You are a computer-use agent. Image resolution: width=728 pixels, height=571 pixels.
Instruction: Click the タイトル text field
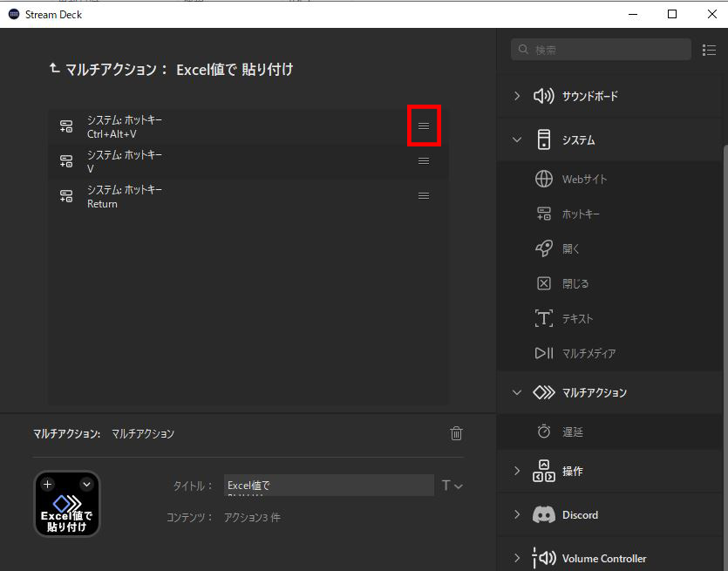329,485
